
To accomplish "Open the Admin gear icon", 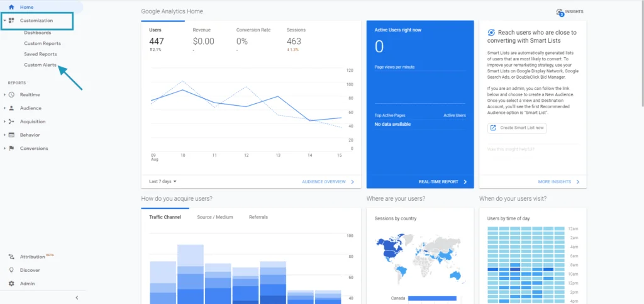I will (x=11, y=284).
